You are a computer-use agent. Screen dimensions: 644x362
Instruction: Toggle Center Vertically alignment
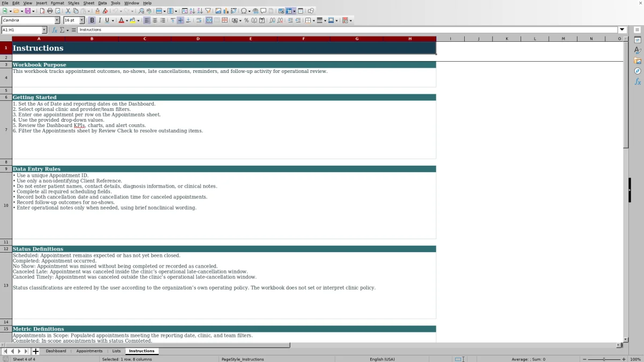(x=180, y=20)
